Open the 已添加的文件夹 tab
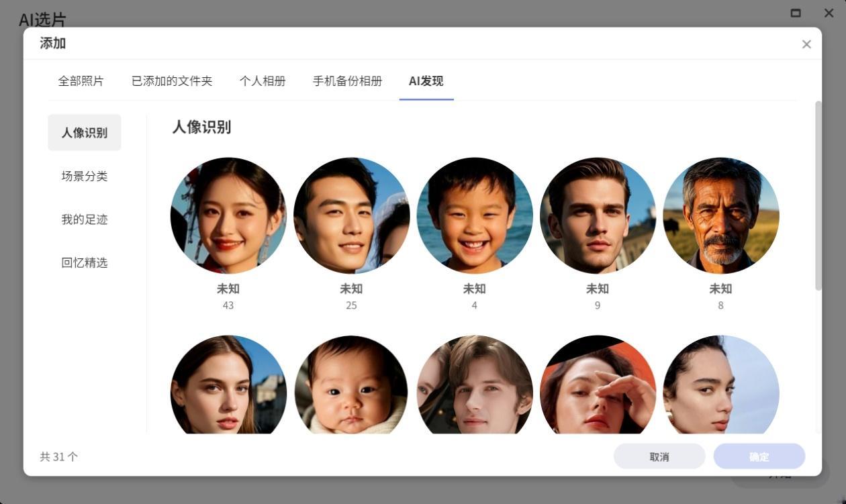Viewport: 846px width, 504px height. pos(172,81)
